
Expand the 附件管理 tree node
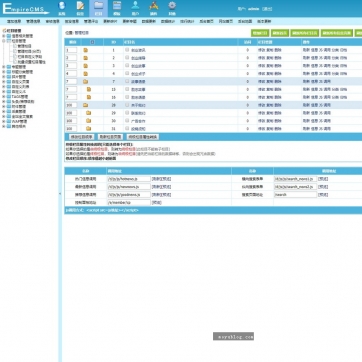click(4, 106)
